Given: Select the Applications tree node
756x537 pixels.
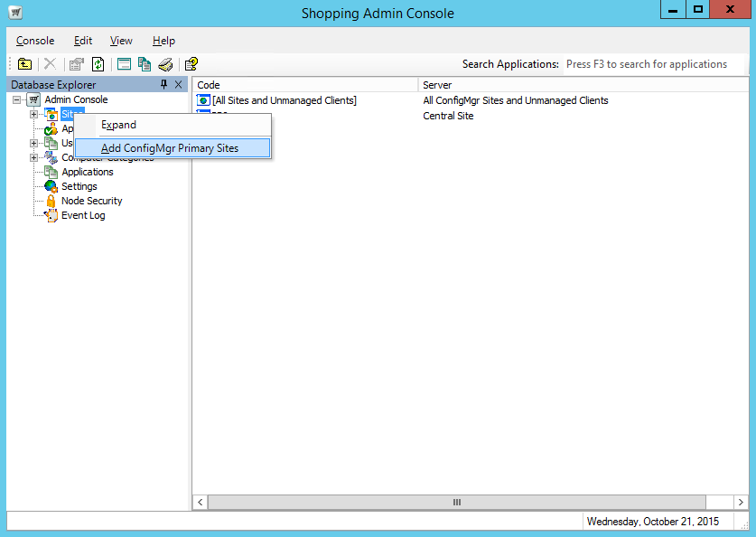Looking at the screenshot, I should click(x=87, y=172).
